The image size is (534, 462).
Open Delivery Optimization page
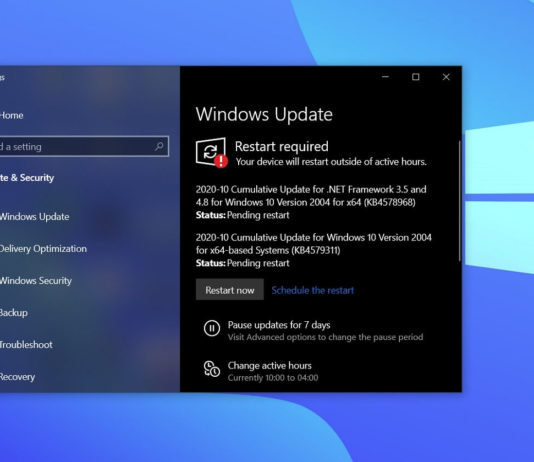click(x=43, y=249)
